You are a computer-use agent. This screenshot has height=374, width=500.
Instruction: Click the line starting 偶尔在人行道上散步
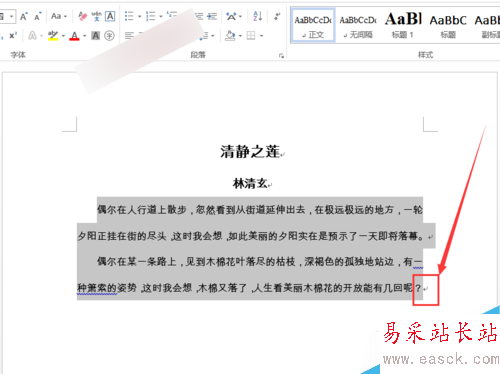pos(260,210)
